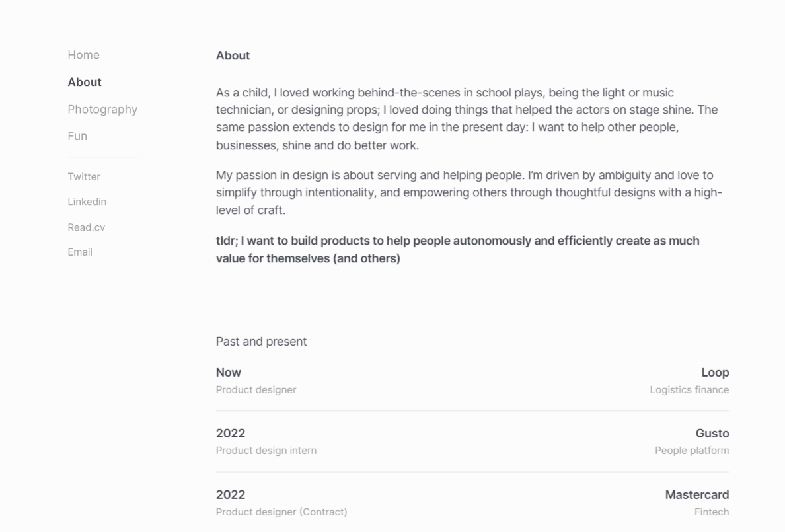Click the Fintech subtitle text
Image resolution: width=785 pixels, height=532 pixels.
click(711, 512)
